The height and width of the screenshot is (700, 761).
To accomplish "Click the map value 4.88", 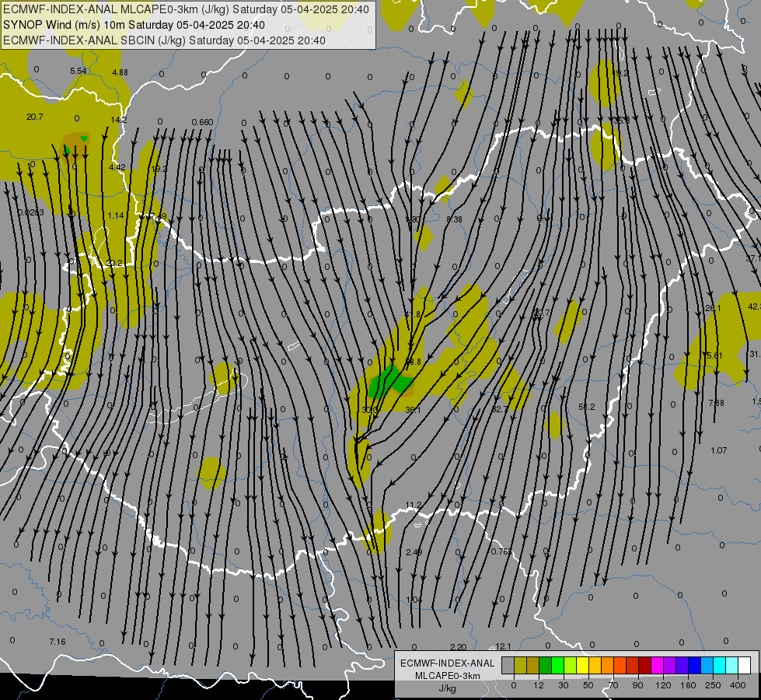I will point(120,72).
